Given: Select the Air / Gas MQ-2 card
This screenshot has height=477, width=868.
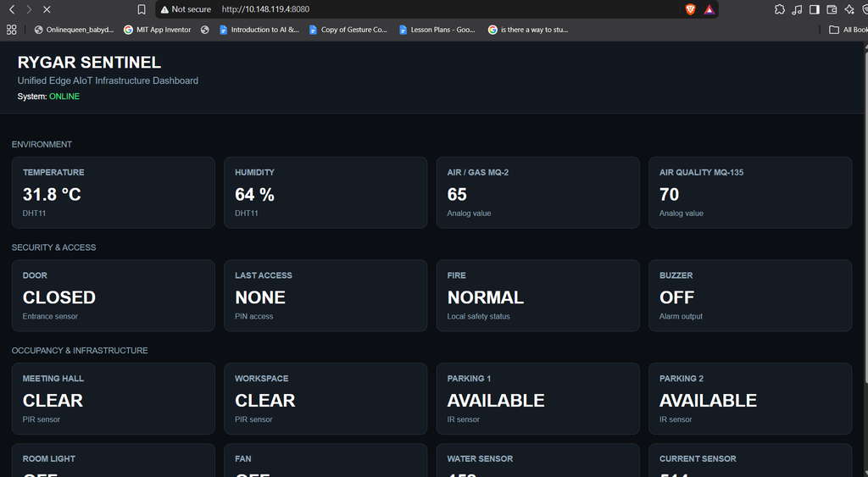Looking at the screenshot, I should tap(537, 192).
